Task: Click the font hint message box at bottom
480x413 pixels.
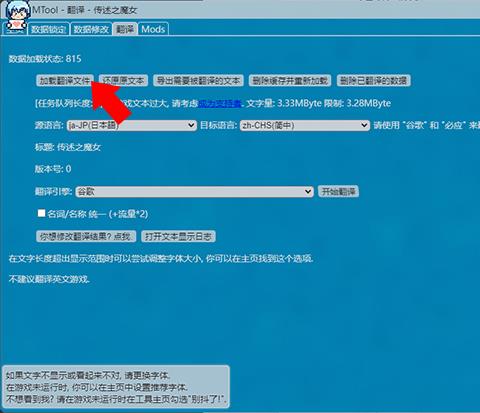Action: [x=116, y=387]
